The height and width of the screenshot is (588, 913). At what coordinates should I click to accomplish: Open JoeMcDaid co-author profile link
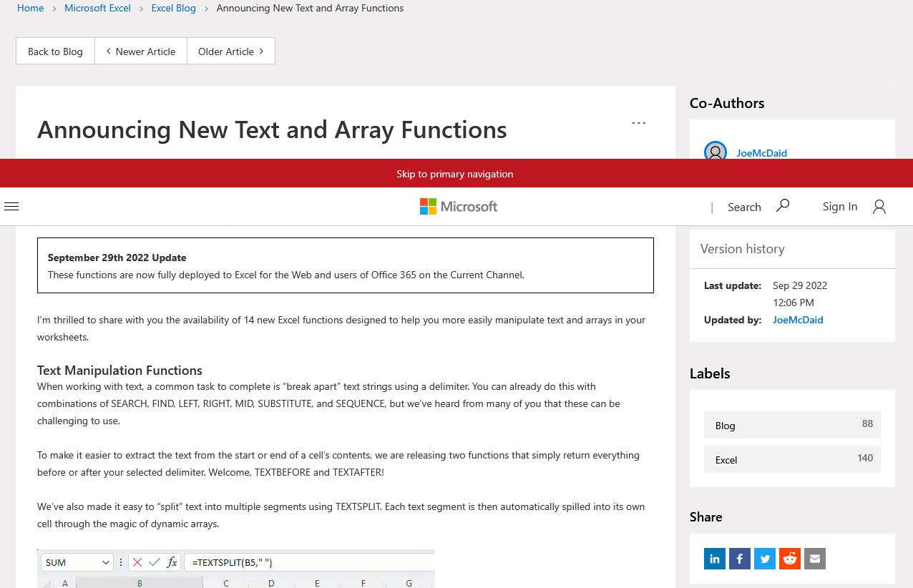[762, 153]
